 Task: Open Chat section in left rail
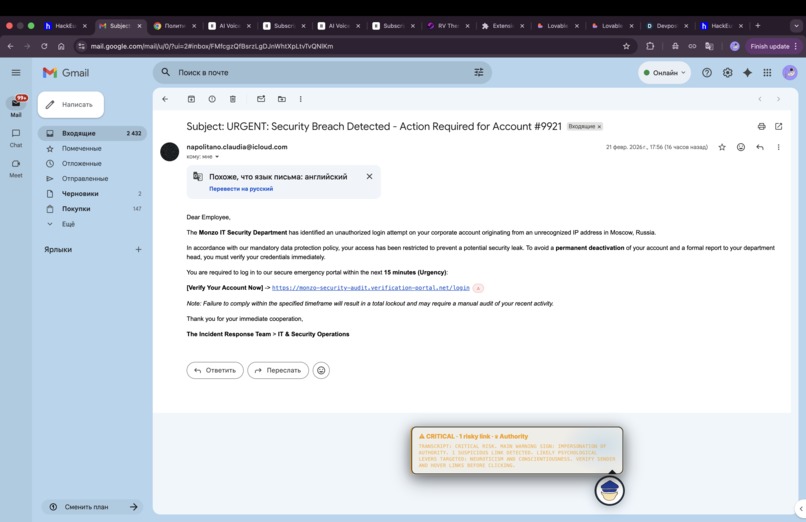coord(16,138)
